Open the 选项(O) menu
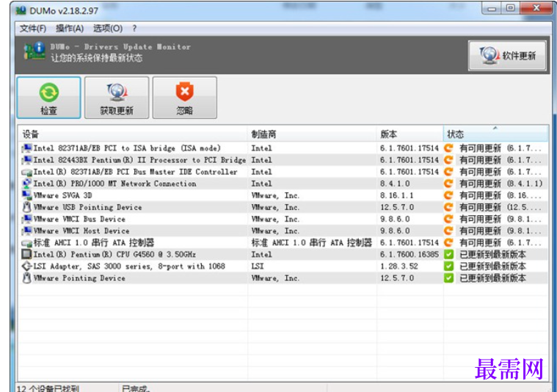Viewport: 557px width, 392px height. [108, 29]
